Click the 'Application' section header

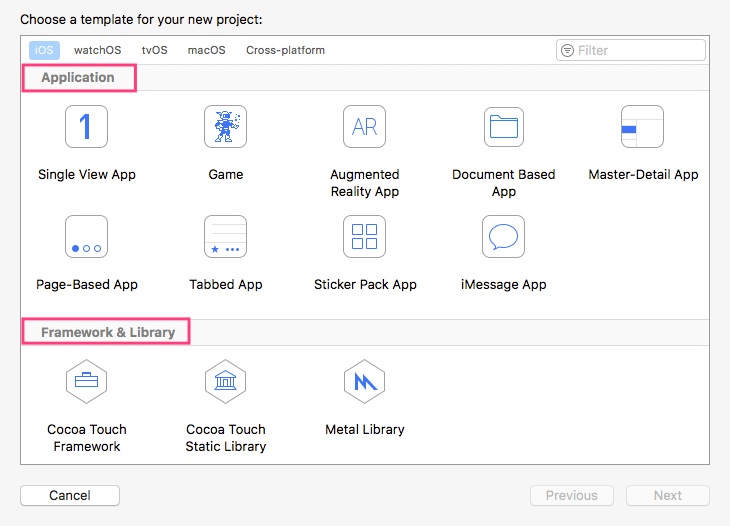[x=78, y=77]
